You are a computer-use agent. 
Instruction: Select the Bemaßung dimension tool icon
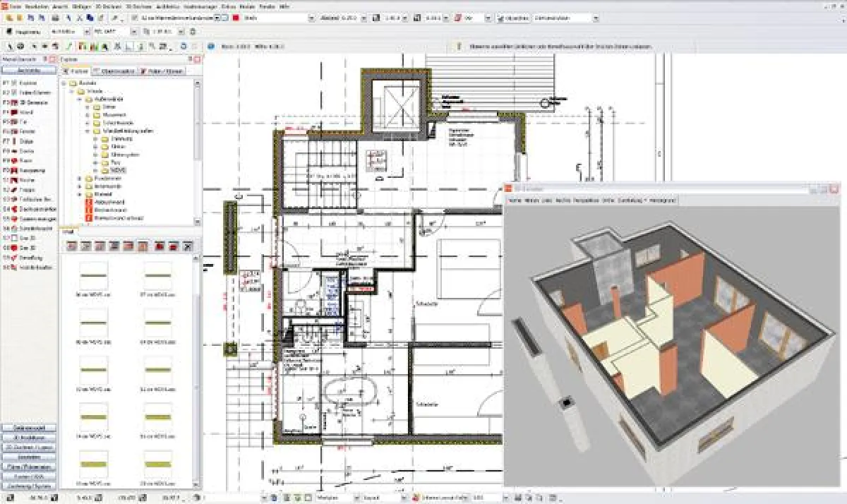tap(12, 258)
